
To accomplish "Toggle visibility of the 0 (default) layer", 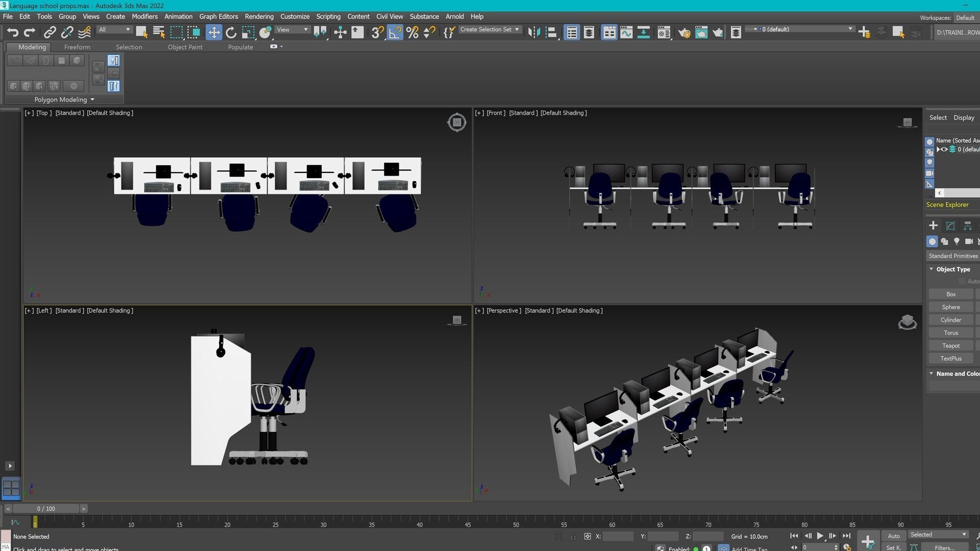I will [x=944, y=149].
